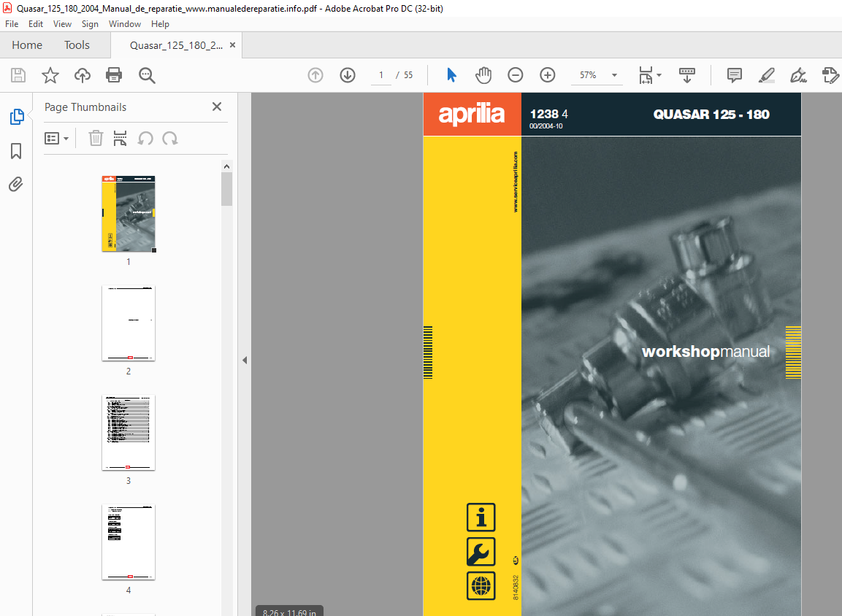The width and height of the screenshot is (842, 616).
Task: Click the "workshopmanual" text on cover
Action: coord(705,352)
